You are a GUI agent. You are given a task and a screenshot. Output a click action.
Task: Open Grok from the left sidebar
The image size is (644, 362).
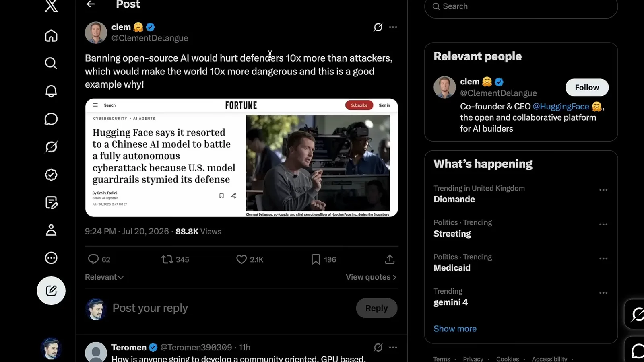[51, 147]
